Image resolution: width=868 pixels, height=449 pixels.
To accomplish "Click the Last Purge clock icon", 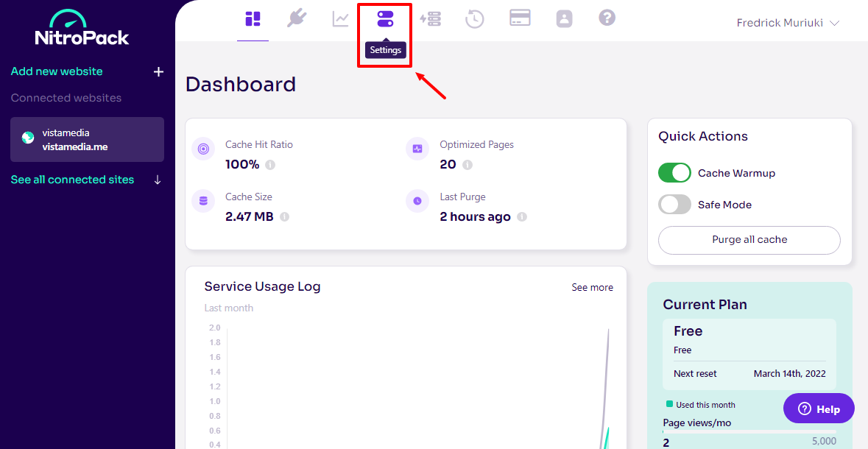I will 417,201.
